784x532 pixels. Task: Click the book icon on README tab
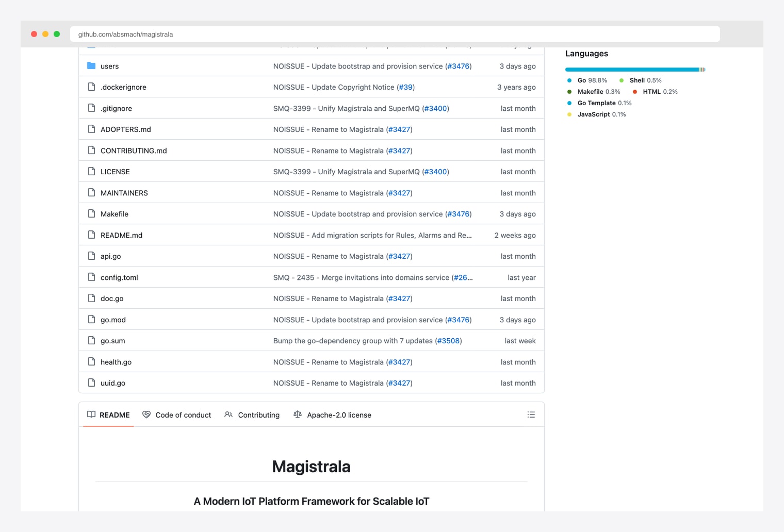(91, 414)
